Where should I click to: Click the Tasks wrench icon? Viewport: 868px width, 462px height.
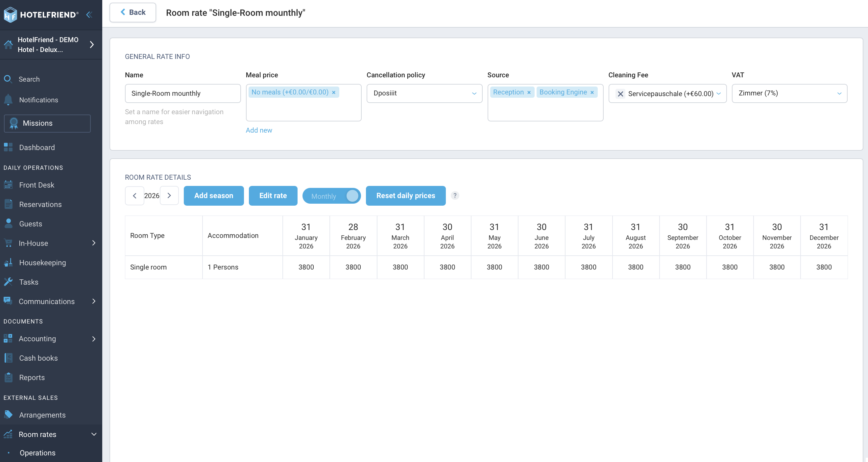click(x=8, y=282)
